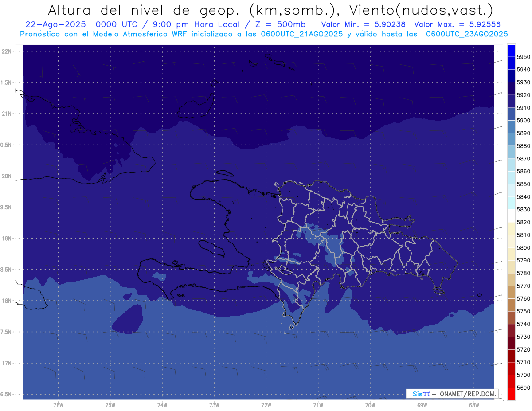Viewport: 532px width, 411px height.
Task: Click the '6.5N' latitude label
Action: coord(6,394)
